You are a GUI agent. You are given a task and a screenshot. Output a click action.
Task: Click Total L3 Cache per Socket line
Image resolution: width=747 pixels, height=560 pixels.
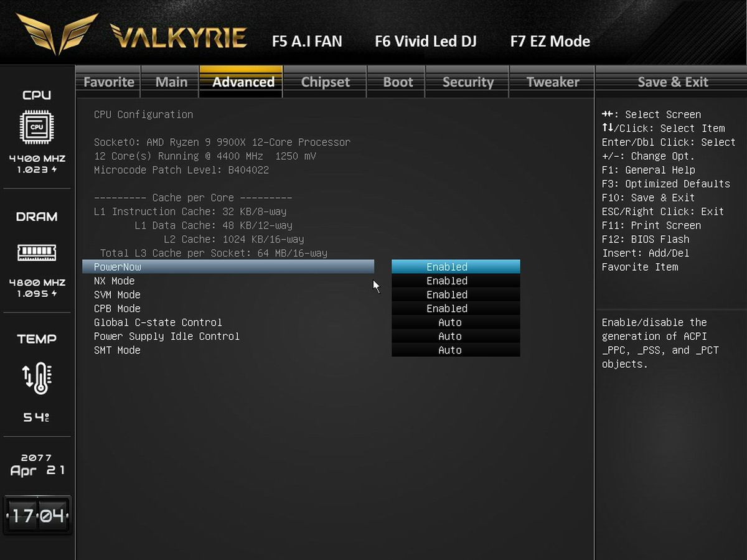coord(214,253)
